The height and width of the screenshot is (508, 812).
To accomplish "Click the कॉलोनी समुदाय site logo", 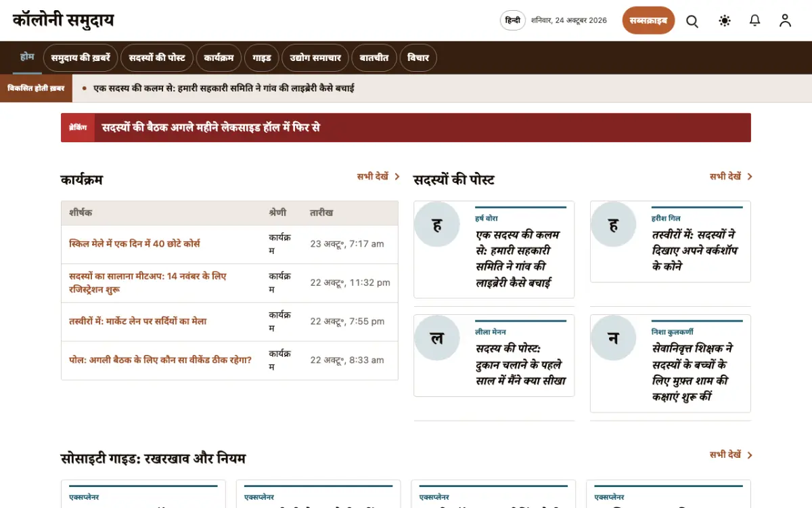I will pos(64,20).
